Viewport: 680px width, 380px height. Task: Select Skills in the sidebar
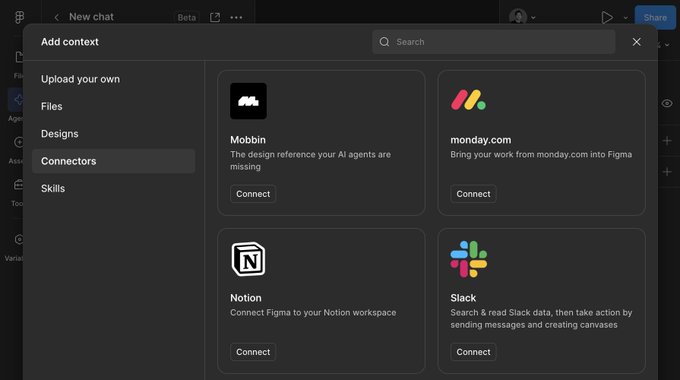(113, 188)
